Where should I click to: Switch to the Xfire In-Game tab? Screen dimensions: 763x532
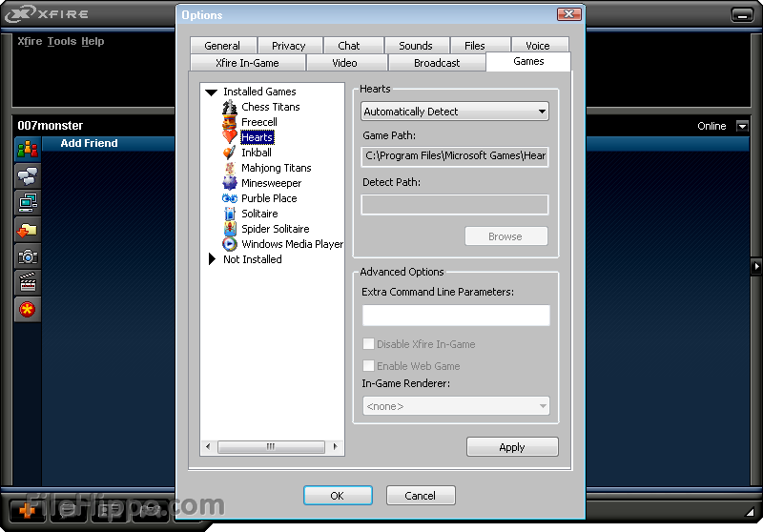[247, 63]
